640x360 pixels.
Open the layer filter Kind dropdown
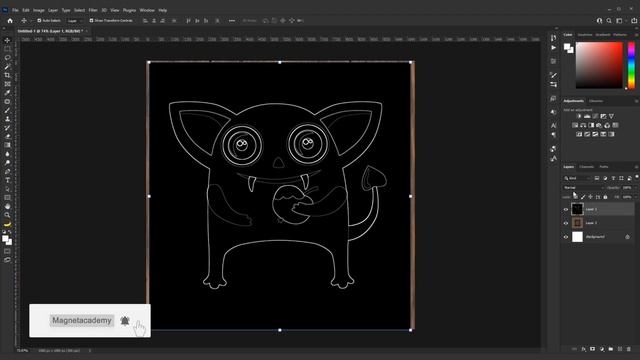[x=578, y=178]
